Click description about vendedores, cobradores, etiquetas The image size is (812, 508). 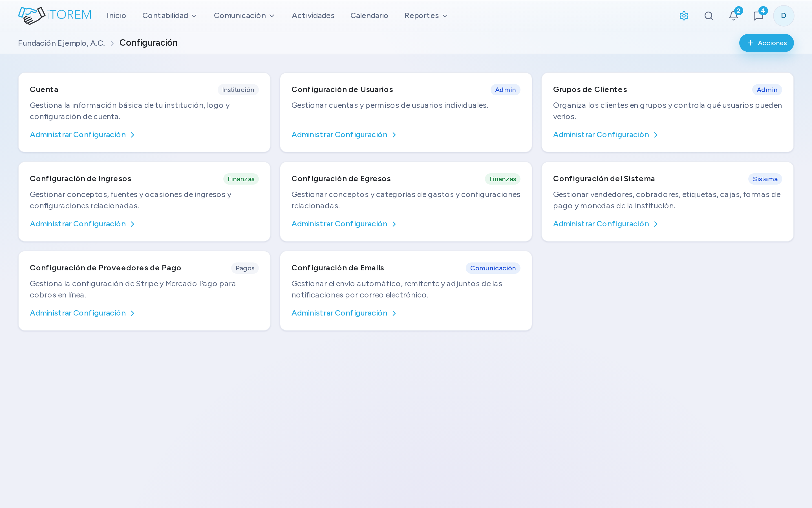[667, 200]
